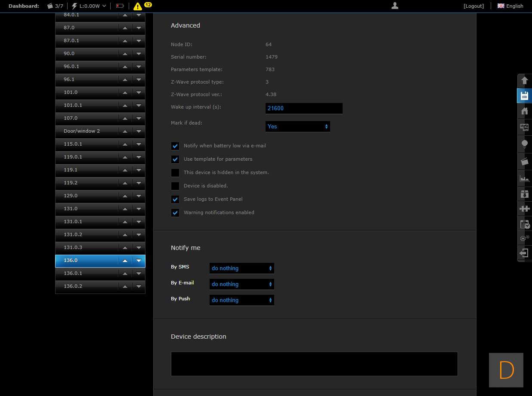
Task: Expand the power L:0.00W dropdown
Action: click(x=89, y=6)
